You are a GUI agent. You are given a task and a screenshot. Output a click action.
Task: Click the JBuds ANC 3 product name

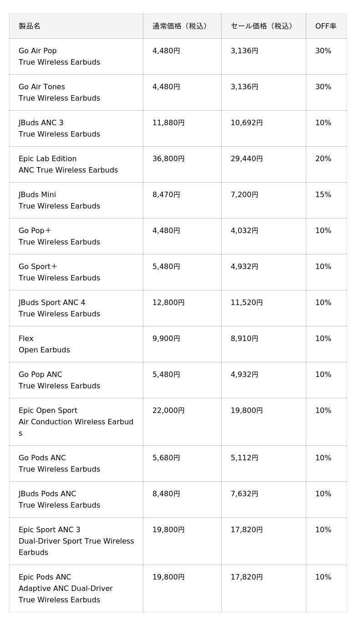click(x=41, y=123)
